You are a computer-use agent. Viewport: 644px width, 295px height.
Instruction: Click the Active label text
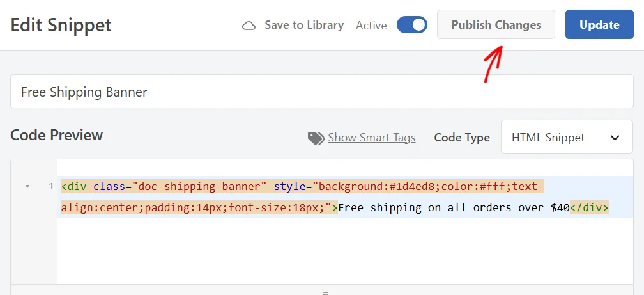[371, 26]
